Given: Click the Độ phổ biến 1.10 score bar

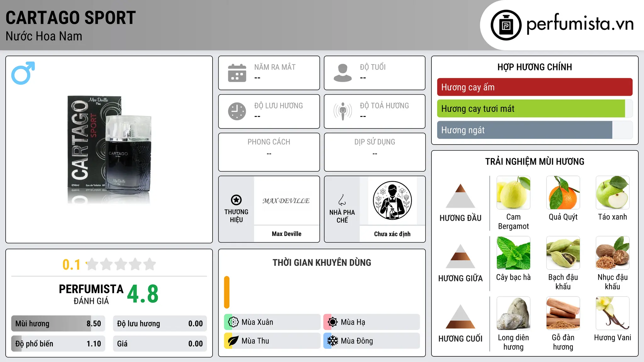Looking at the screenshot, I should click(x=58, y=344).
